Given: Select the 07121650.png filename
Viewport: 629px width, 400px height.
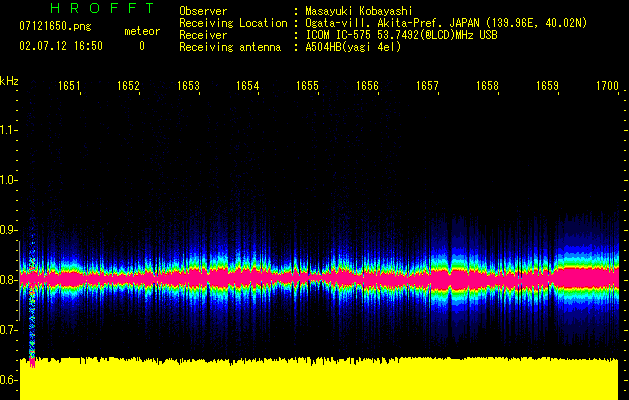Looking at the screenshot, I should (55, 27).
